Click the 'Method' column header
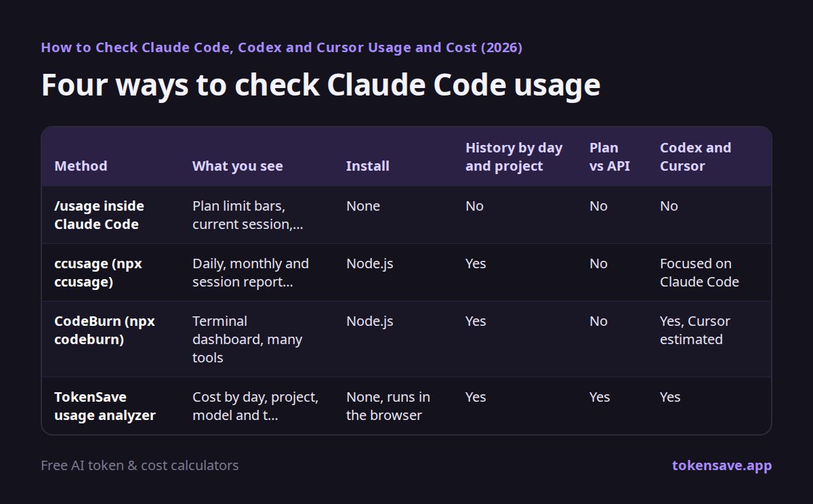813x504 pixels. [81, 166]
